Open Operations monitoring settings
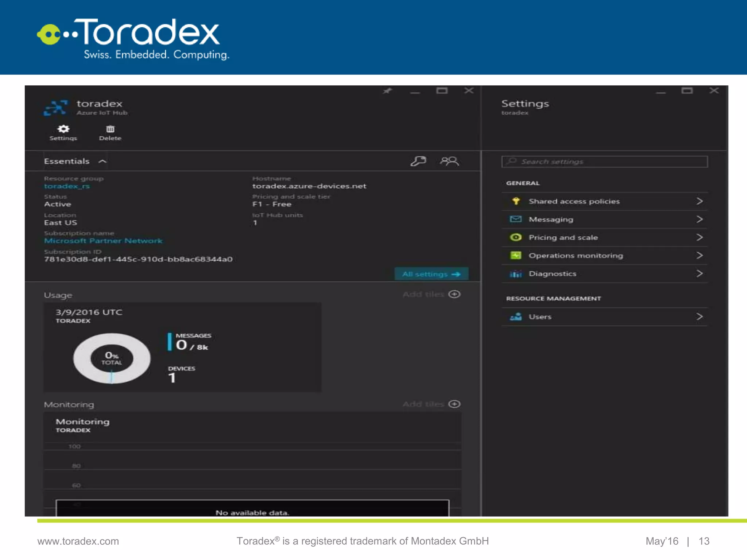The height and width of the screenshot is (560, 747). pos(604,256)
